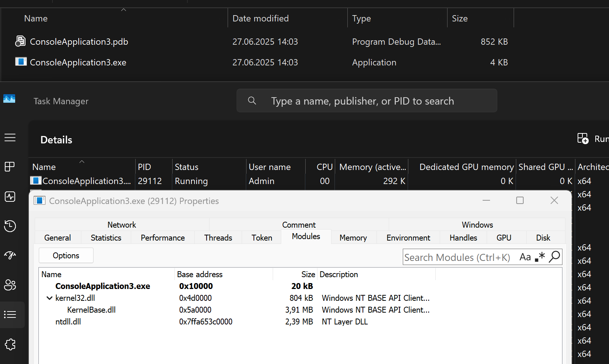Open the App history sidebar icon
Viewport: 609px width, 364px height.
[10, 226]
